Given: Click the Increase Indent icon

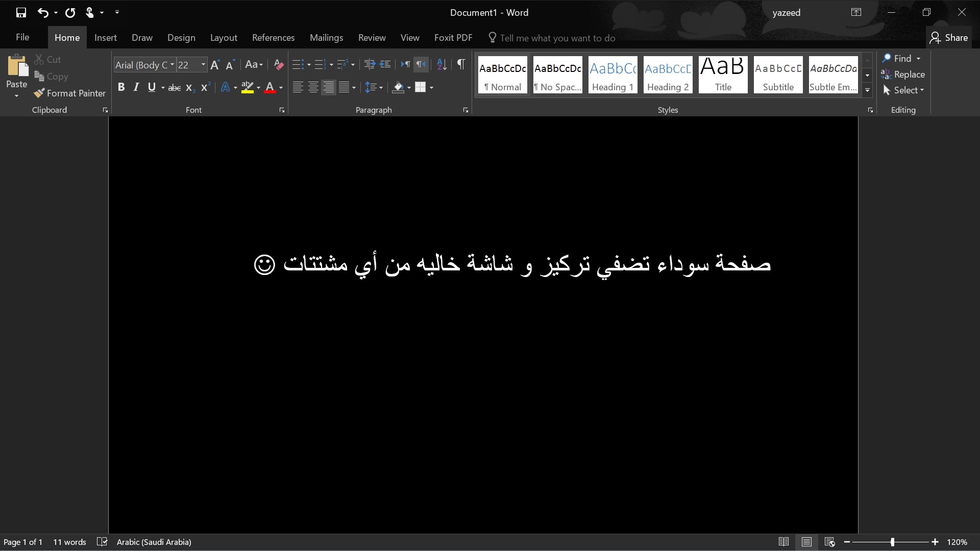Looking at the screenshot, I should point(385,64).
